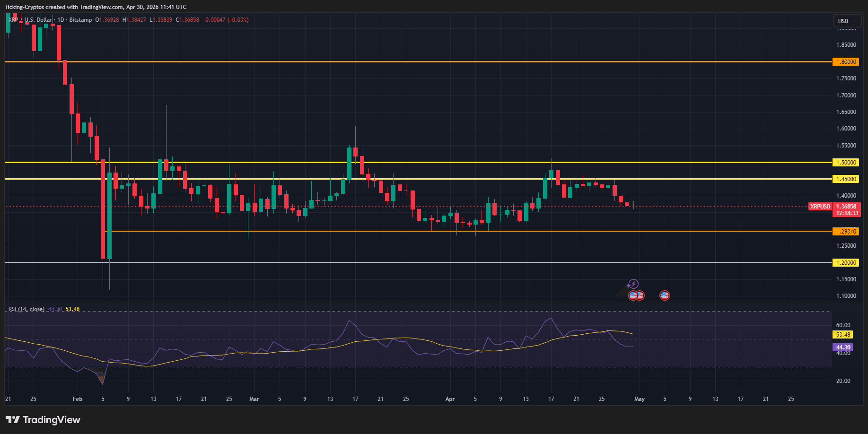The width and height of the screenshot is (868, 434).
Task: Select the 1.45000 yellow price level label
Action: coord(845,179)
